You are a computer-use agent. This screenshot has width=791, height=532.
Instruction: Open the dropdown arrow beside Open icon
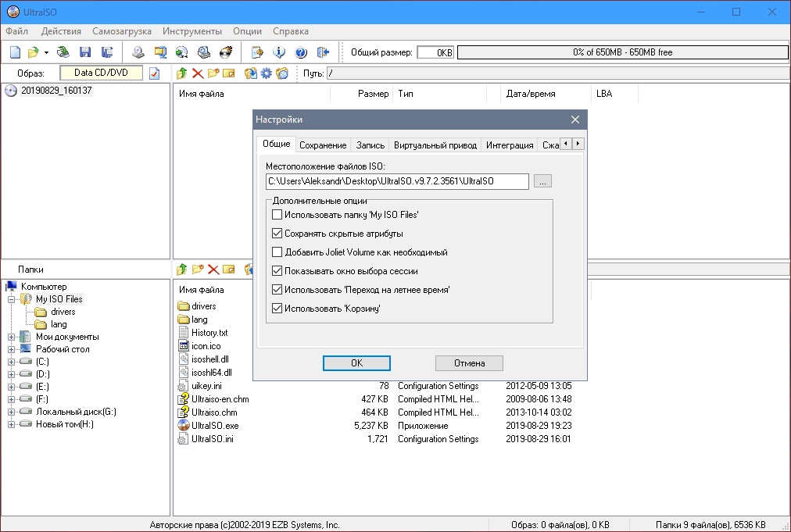tap(46, 52)
